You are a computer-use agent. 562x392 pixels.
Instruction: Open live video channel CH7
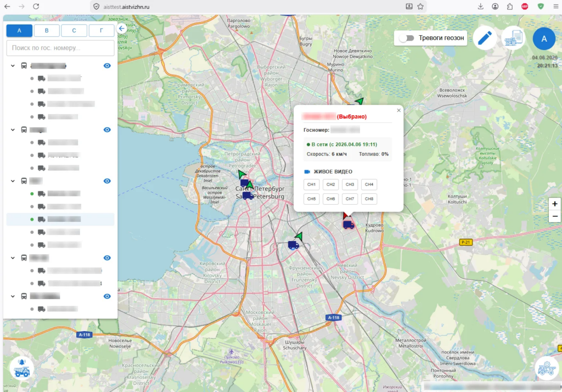click(x=350, y=199)
